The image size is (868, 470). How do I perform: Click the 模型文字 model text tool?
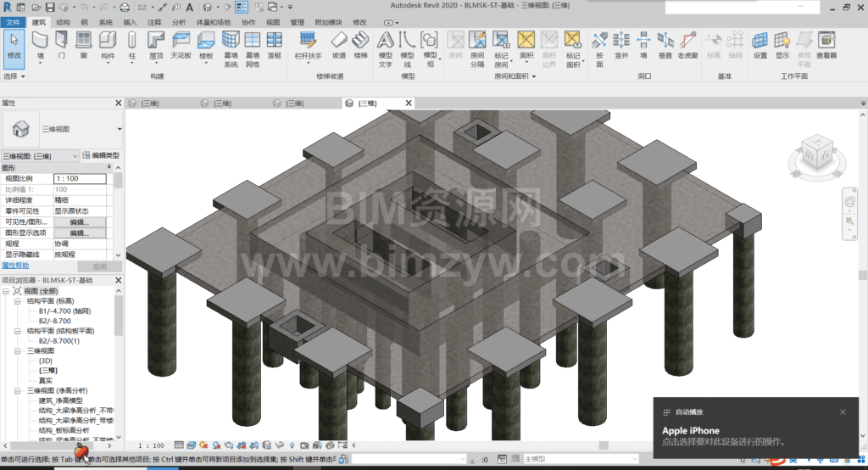point(386,48)
